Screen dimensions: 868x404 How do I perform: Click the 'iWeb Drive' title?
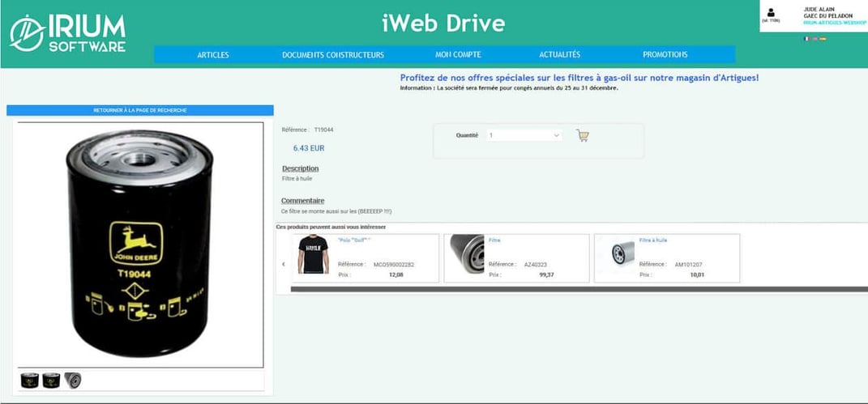pos(443,23)
